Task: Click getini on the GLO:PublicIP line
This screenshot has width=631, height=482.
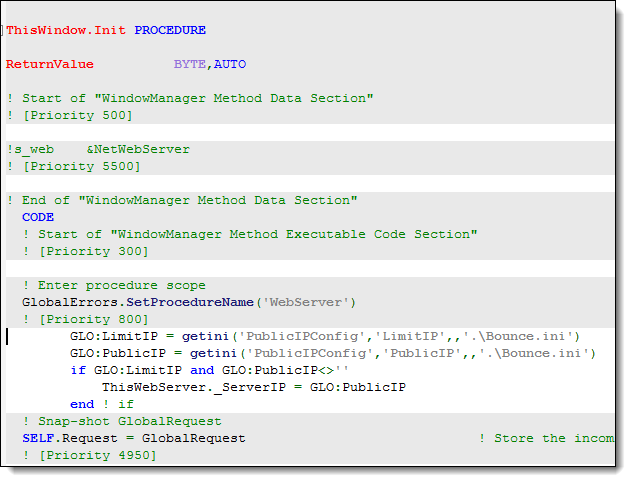Action: (213, 353)
